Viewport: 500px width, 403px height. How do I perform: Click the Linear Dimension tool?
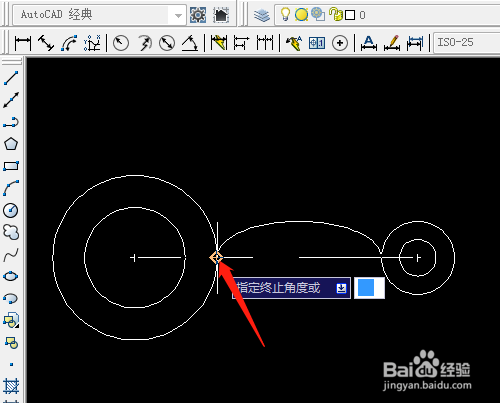click(23, 43)
